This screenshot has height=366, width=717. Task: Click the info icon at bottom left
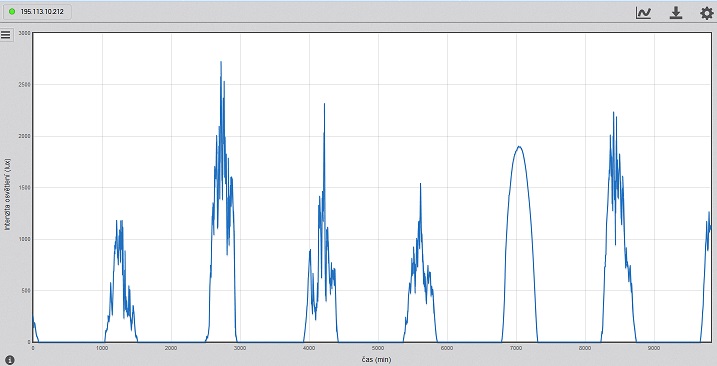coord(10,360)
